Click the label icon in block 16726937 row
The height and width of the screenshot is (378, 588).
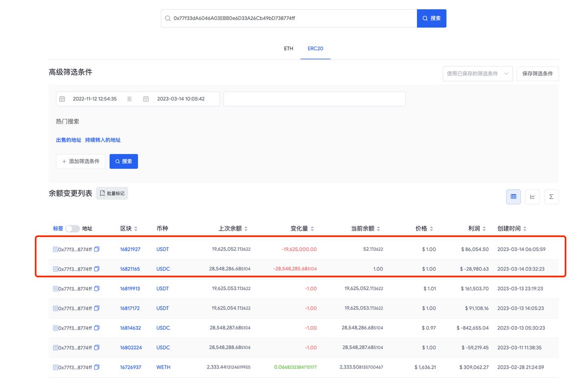(55, 367)
